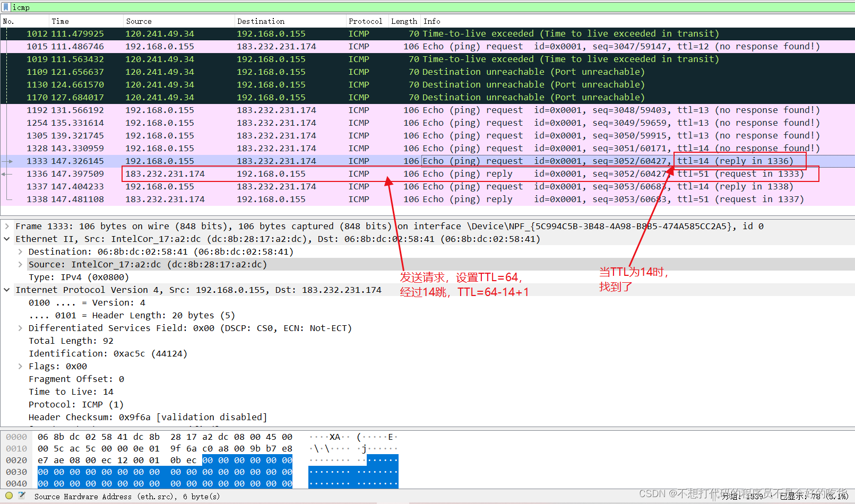This screenshot has width=855, height=504.
Task: Click the Version: 4 detail line
Action: click(87, 302)
